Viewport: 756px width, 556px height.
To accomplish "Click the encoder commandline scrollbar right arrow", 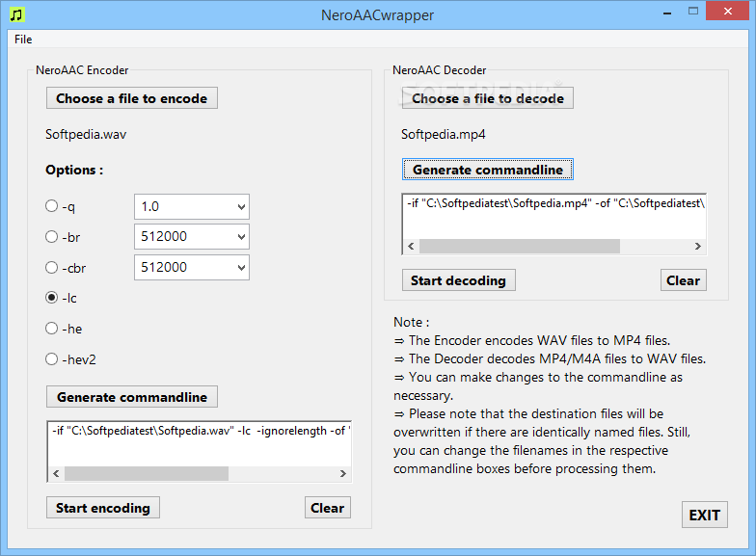I will pyautogui.click(x=343, y=474).
